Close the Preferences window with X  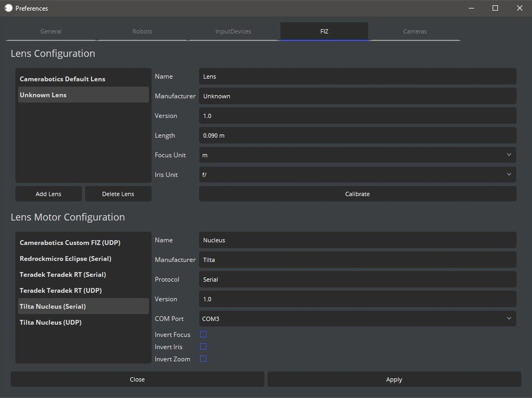[519, 8]
